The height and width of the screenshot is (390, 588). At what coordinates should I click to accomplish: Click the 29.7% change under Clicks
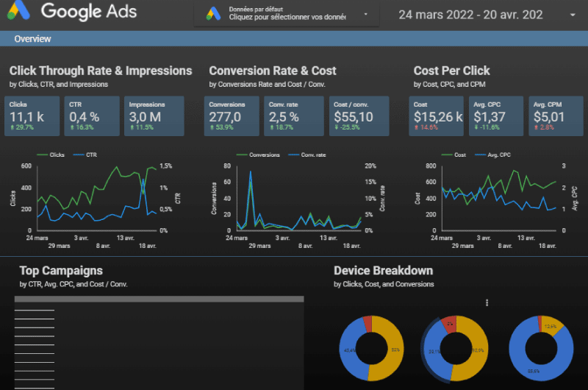[22, 127]
